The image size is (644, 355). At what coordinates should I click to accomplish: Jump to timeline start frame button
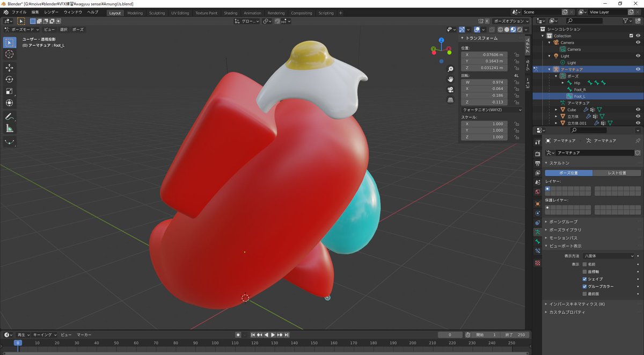point(253,335)
